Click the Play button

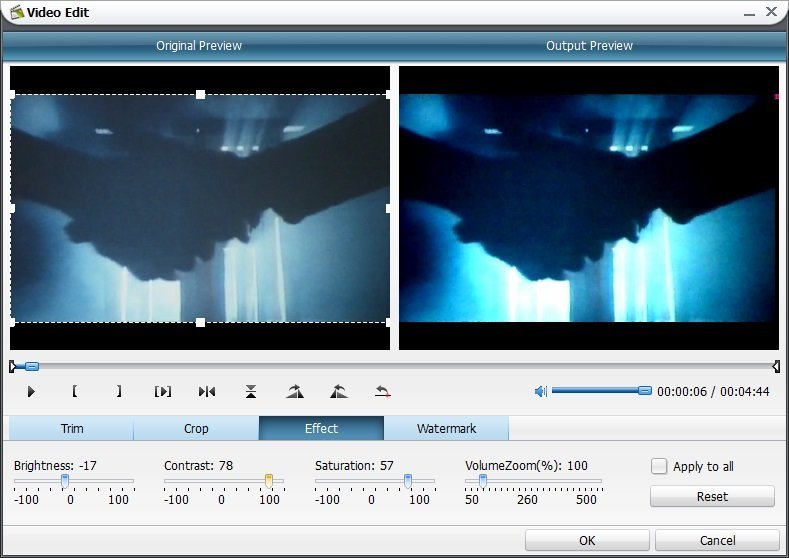click(x=31, y=391)
